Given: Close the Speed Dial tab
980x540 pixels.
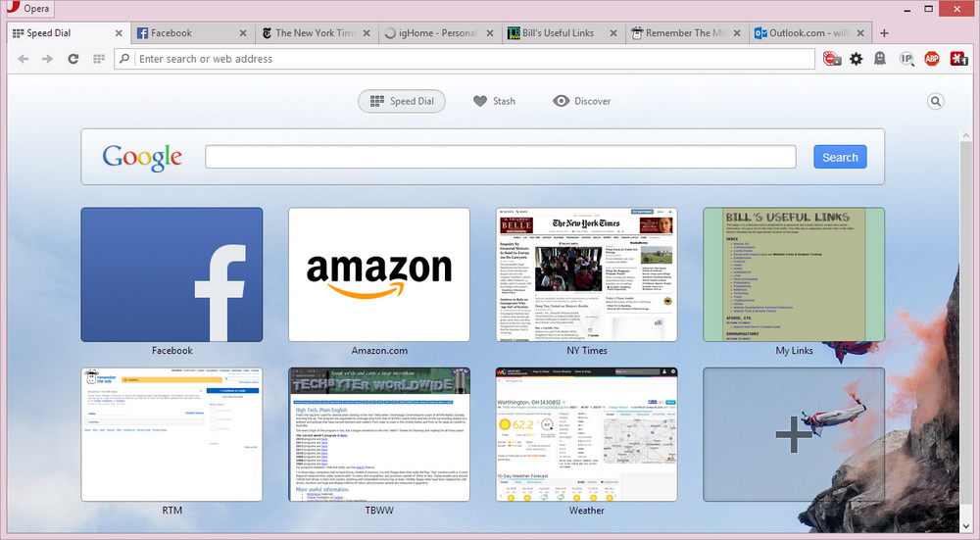Looking at the screenshot, I should 119,33.
